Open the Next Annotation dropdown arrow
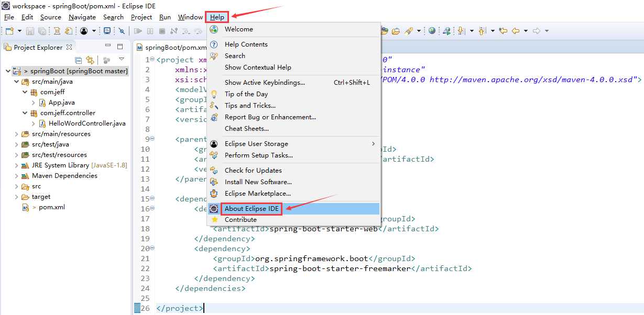The image size is (644, 315). (472, 31)
